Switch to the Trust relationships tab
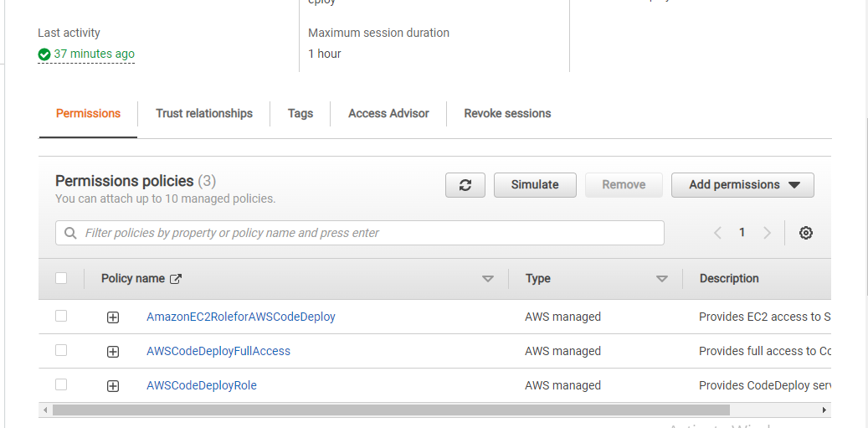 click(x=204, y=114)
